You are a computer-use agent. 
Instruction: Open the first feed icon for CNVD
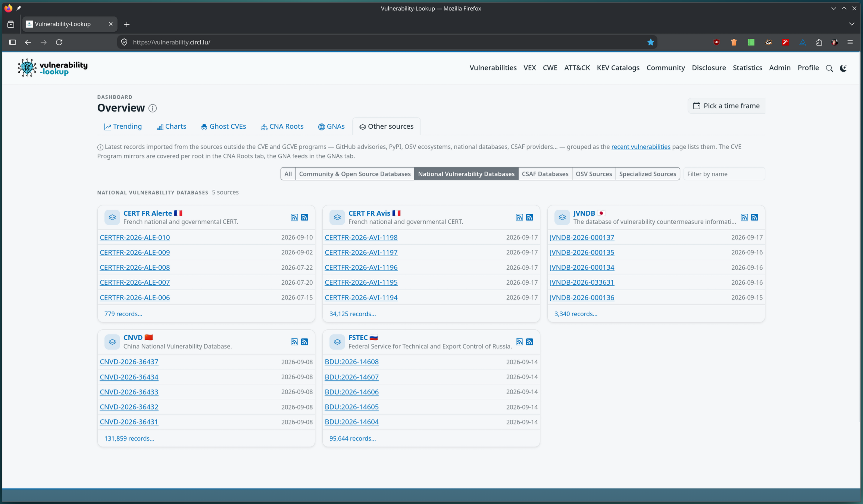(x=294, y=342)
